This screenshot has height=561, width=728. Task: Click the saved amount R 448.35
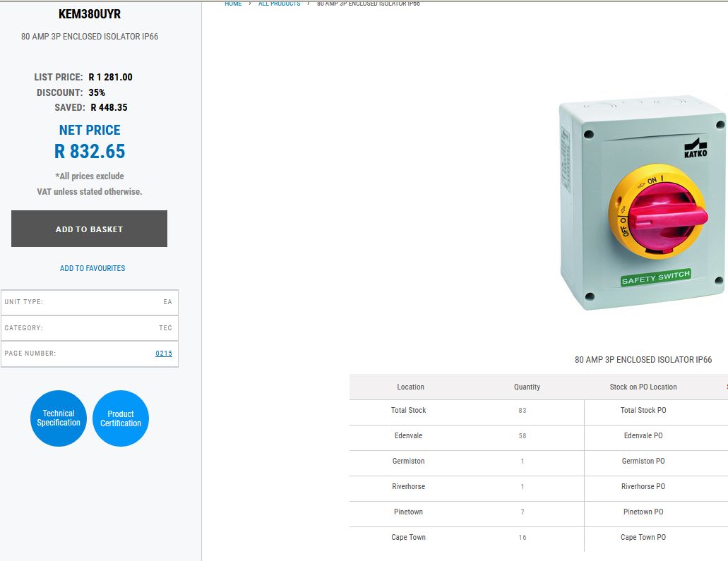[109, 107]
